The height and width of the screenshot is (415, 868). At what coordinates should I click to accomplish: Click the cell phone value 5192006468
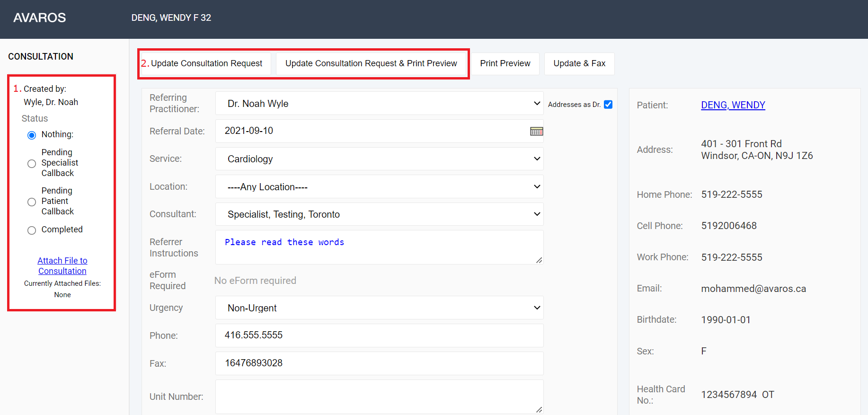(729, 226)
